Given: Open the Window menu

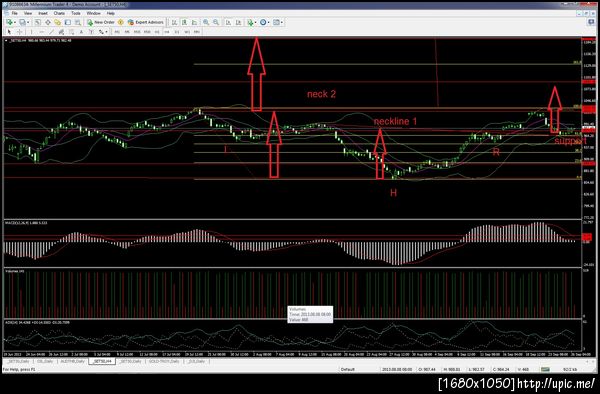Looking at the screenshot, I should click(93, 13).
